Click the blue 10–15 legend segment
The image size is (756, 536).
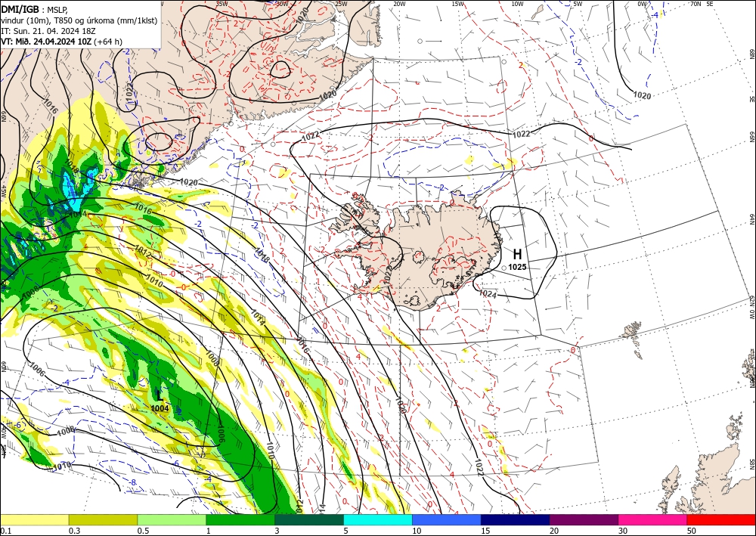[447, 519]
